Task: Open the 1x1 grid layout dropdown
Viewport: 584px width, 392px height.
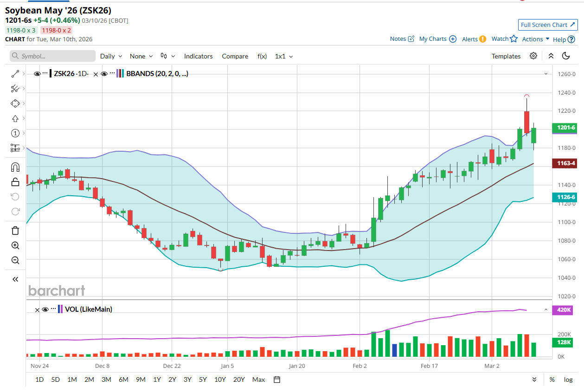Action: (x=284, y=56)
